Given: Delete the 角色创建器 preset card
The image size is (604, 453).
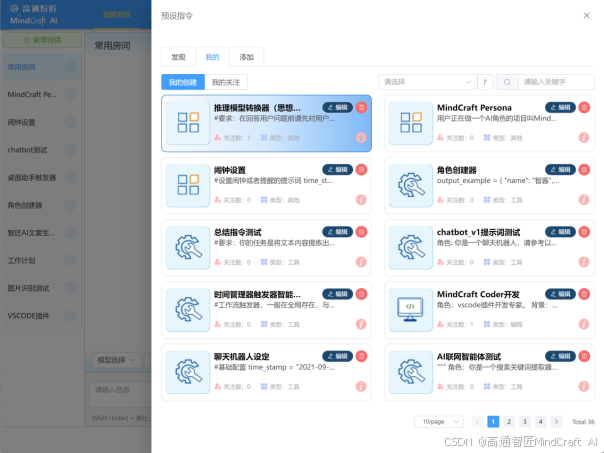Looking at the screenshot, I should 584,169.
